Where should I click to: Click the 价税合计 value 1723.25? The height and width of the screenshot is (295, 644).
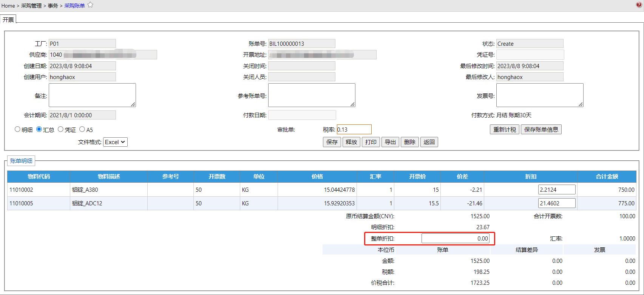pyautogui.click(x=480, y=283)
